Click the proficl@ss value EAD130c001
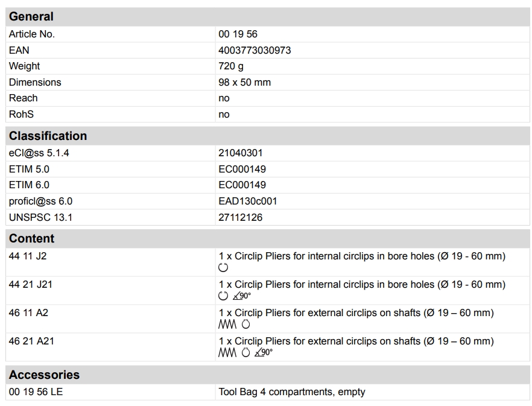The height and width of the screenshot is (406, 532). click(x=247, y=201)
